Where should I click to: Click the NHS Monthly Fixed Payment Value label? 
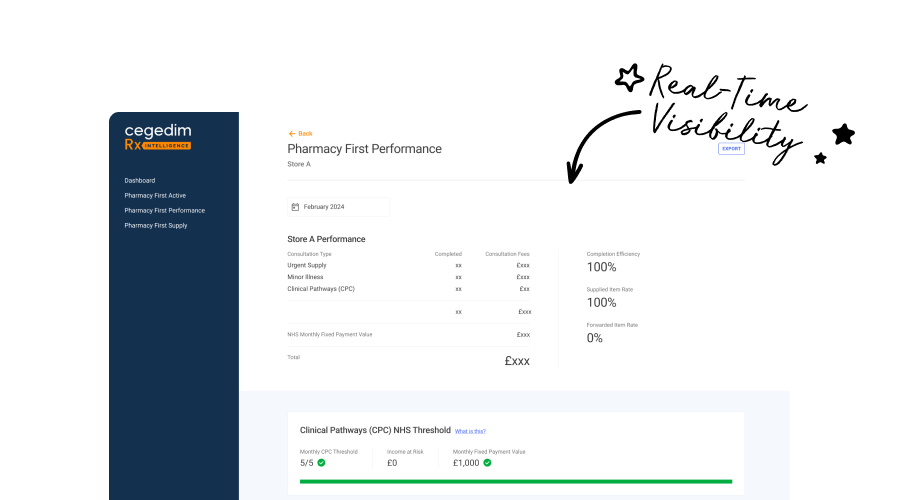(329, 335)
